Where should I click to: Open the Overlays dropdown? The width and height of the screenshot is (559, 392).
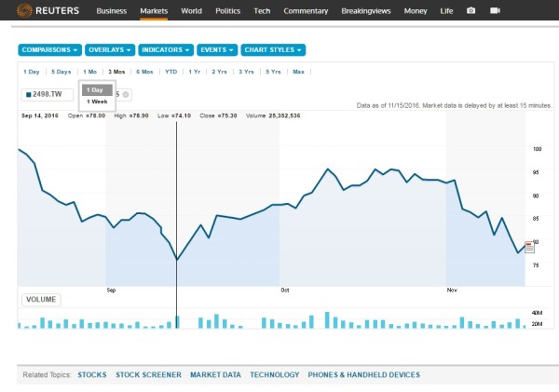[110, 50]
